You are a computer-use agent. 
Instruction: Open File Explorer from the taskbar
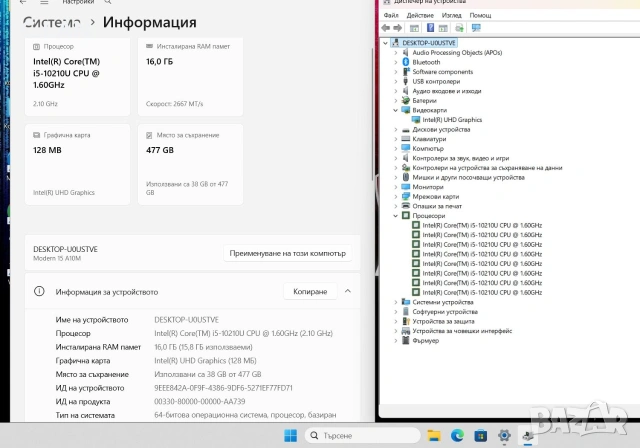click(434, 436)
